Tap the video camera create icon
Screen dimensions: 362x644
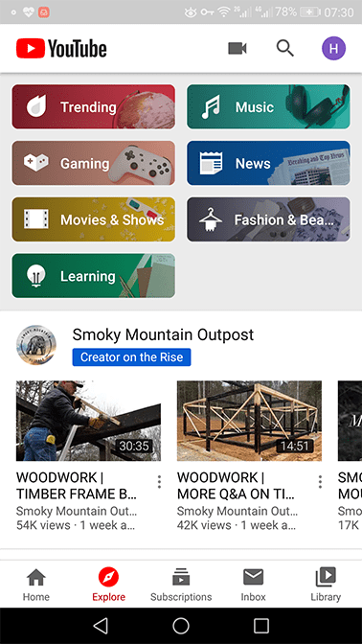coord(238,49)
